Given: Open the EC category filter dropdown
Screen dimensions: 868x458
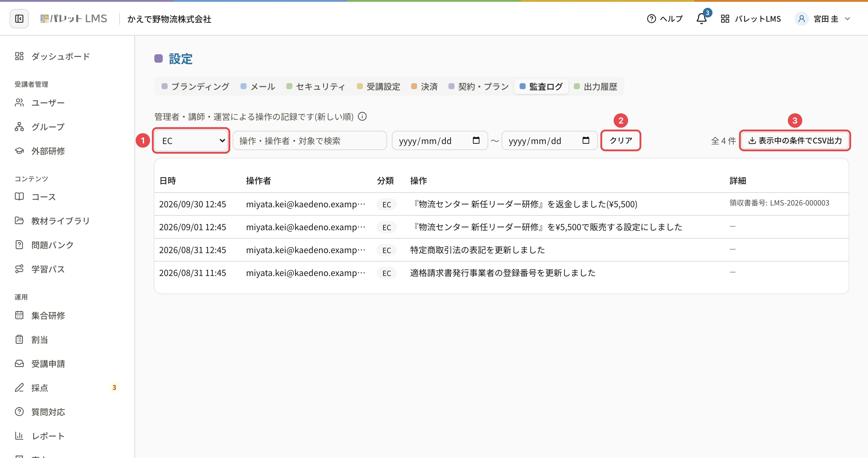Looking at the screenshot, I should pyautogui.click(x=191, y=141).
